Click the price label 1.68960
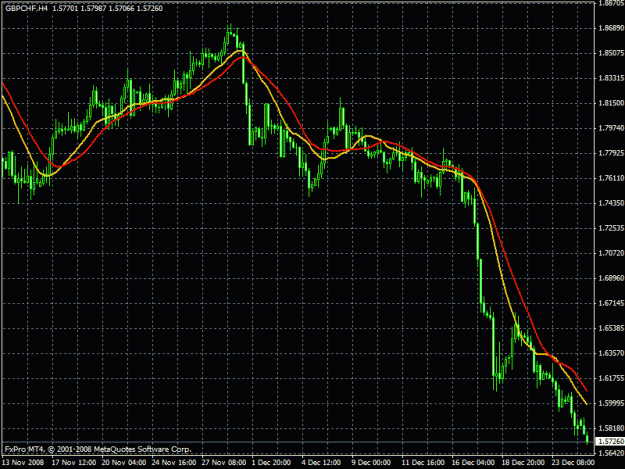625x469 pixels. (x=611, y=278)
